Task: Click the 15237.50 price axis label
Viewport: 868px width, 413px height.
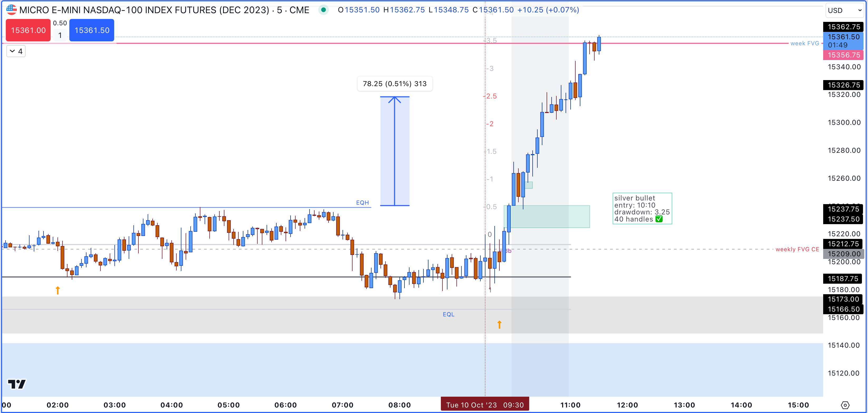Action: click(843, 219)
